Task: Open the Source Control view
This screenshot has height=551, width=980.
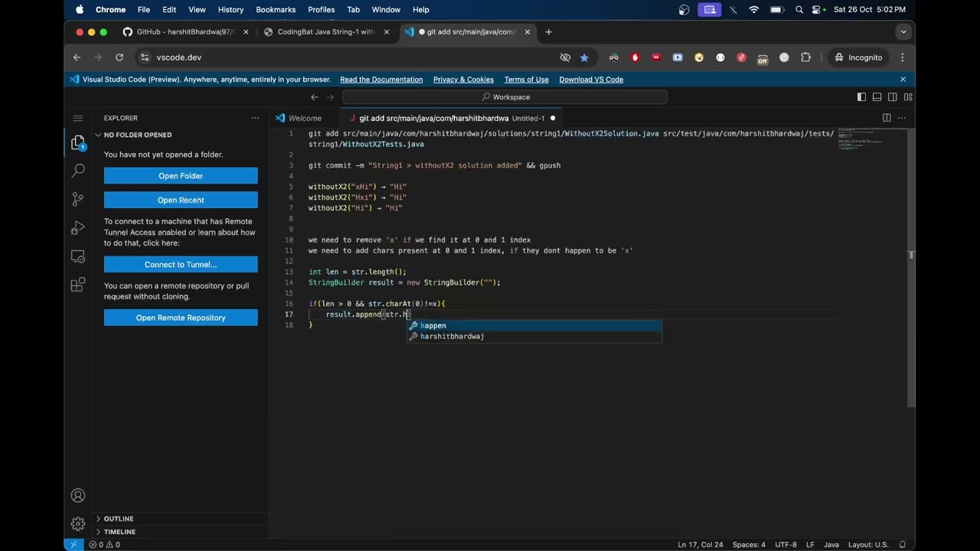Action: [77, 199]
